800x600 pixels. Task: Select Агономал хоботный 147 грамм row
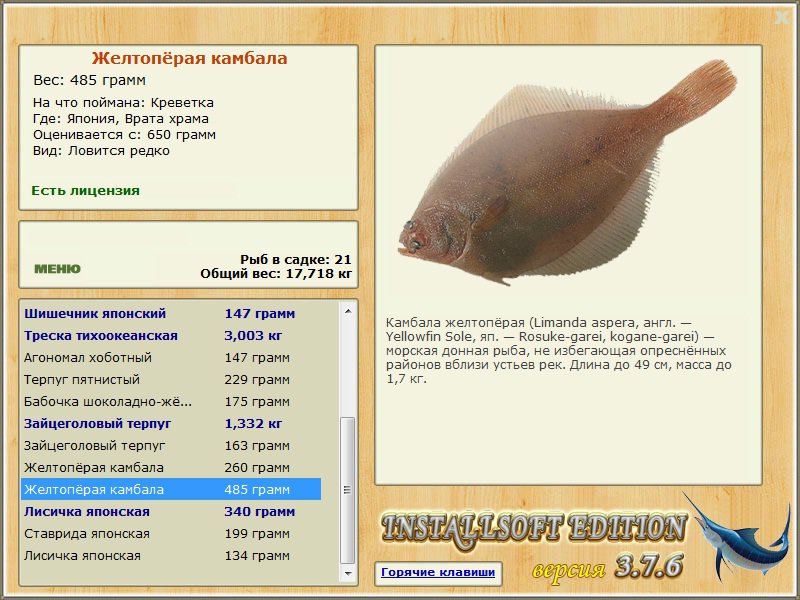pos(171,358)
